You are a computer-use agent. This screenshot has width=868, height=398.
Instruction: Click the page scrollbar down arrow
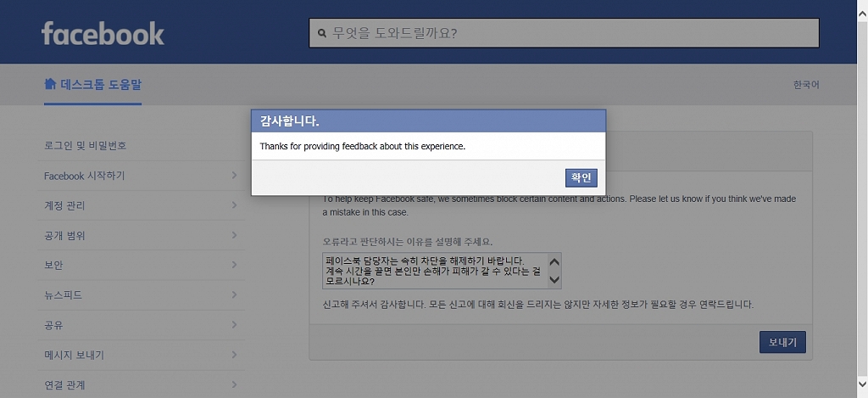tap(862, 384)
